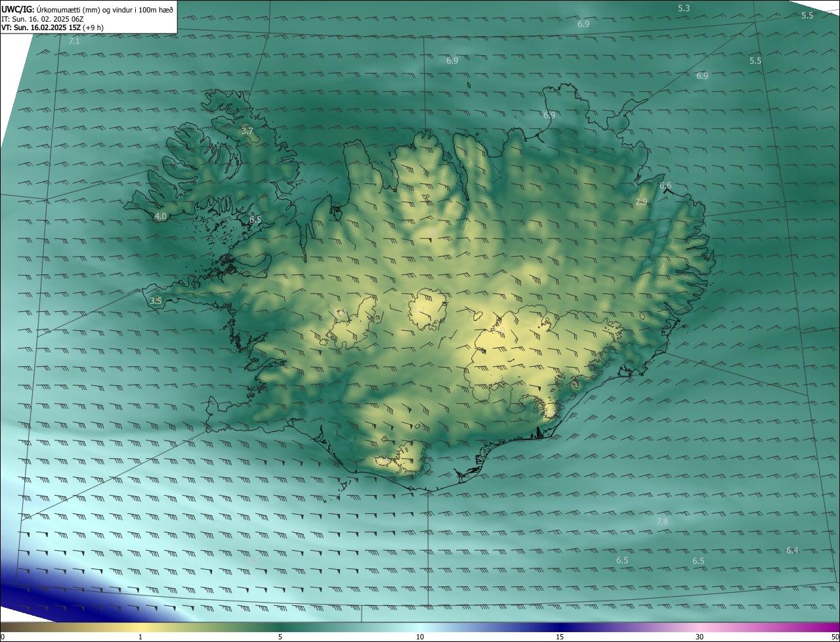
Task: Click the 5.3 value label on the map
Action: 684,8
